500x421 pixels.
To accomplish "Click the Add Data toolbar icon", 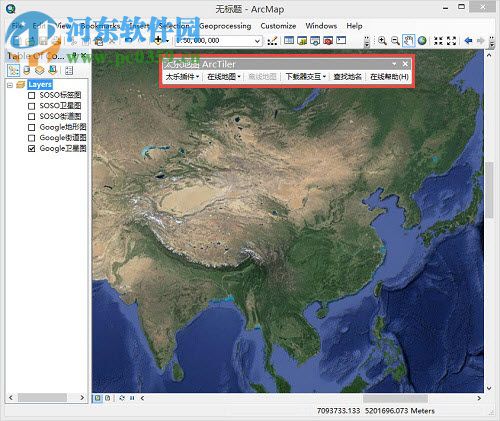I will point(158,41).
